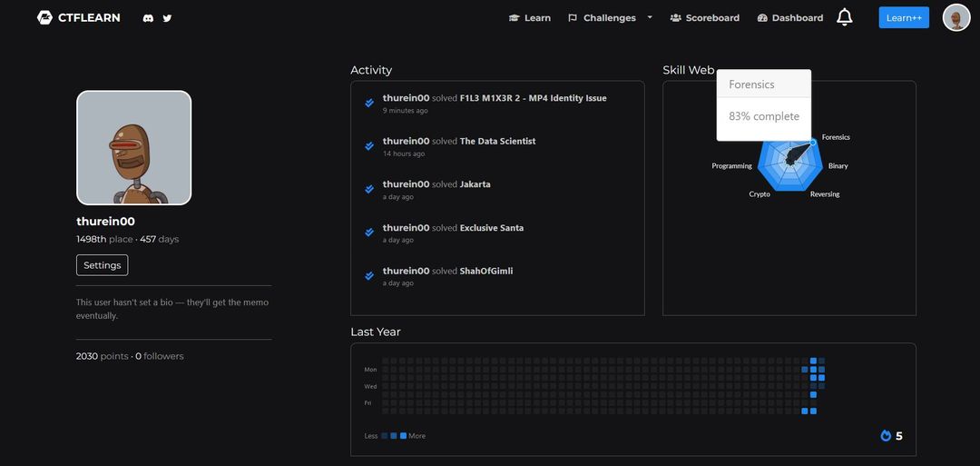Open the Challenges menu item

(x=602, y=18)
